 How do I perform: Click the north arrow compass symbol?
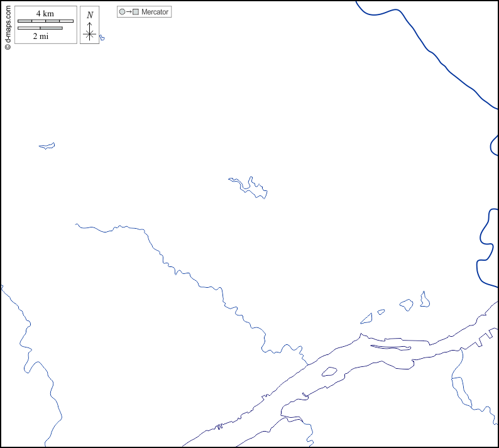(89, 33)
